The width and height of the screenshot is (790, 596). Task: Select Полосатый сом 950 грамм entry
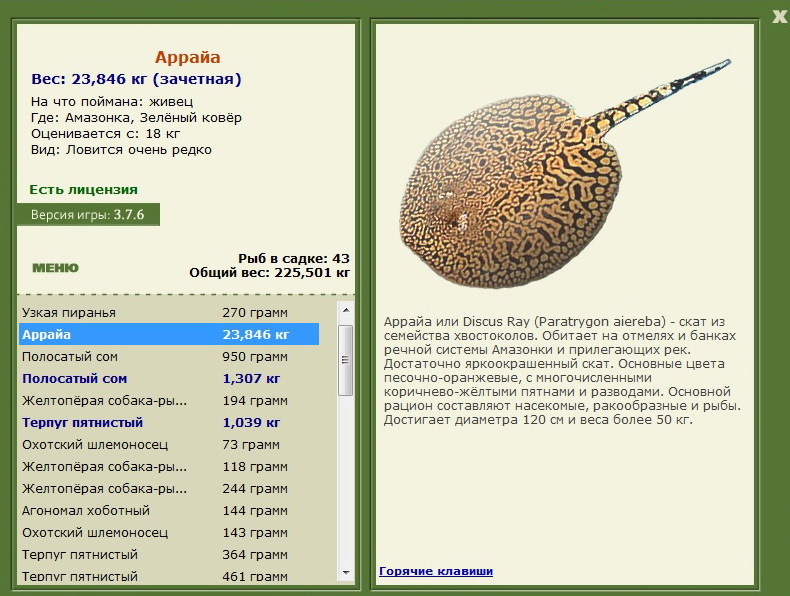169,357
